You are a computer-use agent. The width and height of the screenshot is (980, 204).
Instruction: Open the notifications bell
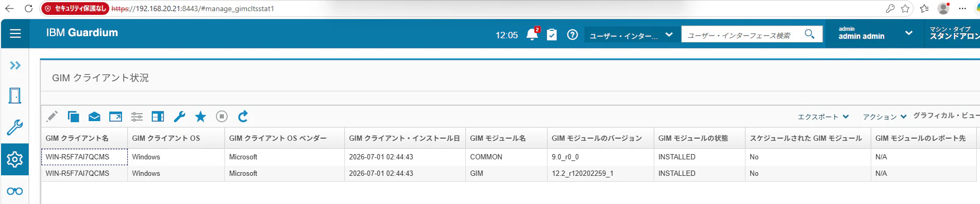click(532, 35)
